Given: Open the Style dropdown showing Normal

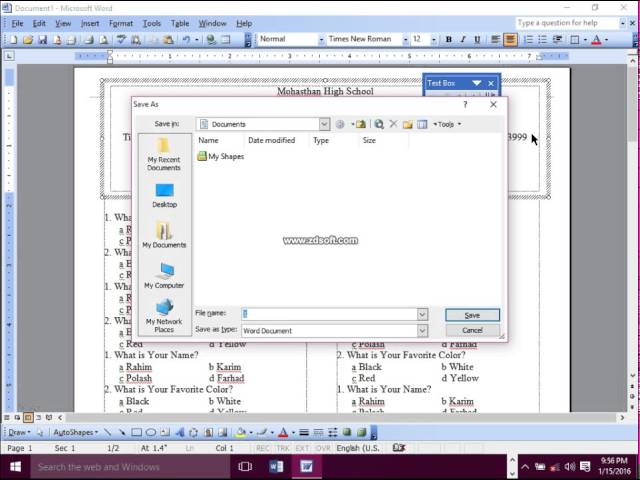Looking at the screenshot, I should [321, 40].
